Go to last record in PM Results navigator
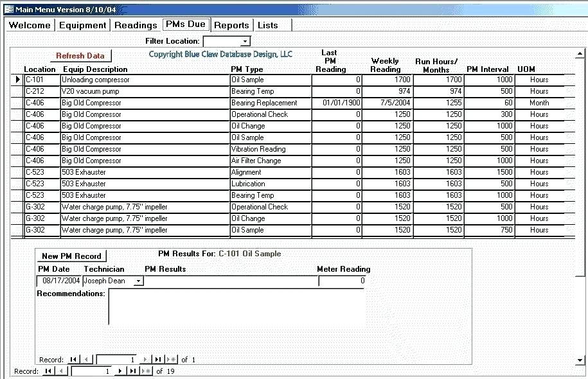The height and width of the screenshot is (379, 588). point(158,360)
